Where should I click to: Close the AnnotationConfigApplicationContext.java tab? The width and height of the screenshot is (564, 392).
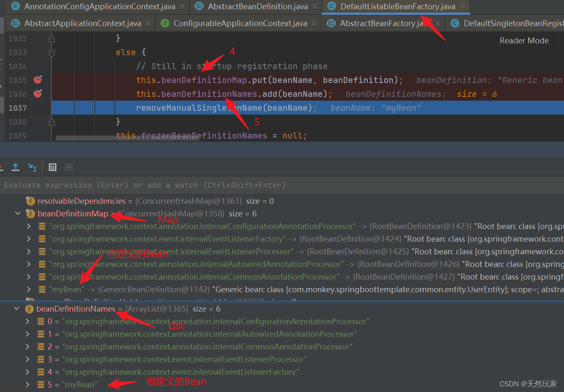click(182, 6)
